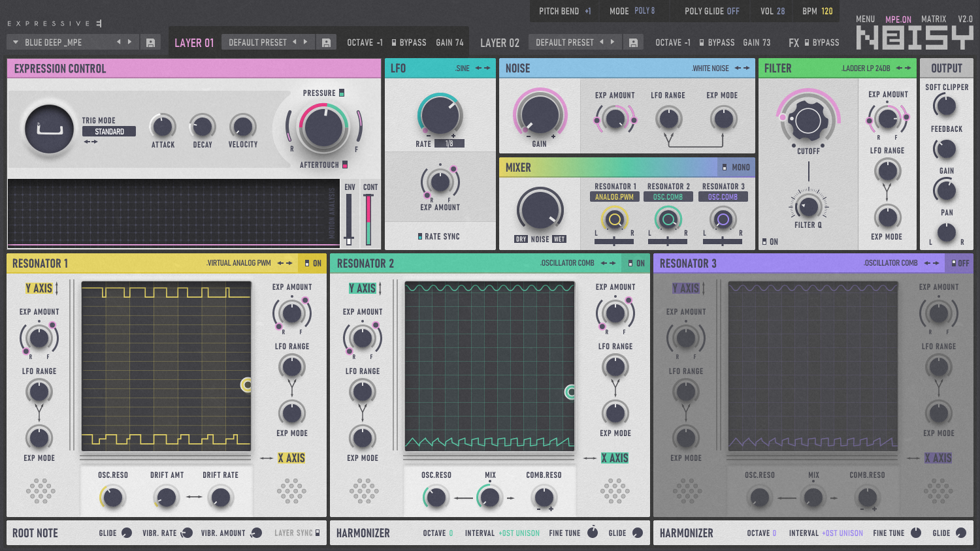Click the Fine Tune knob in Resonator 2 Harmonizer

(x=593, y=533)
